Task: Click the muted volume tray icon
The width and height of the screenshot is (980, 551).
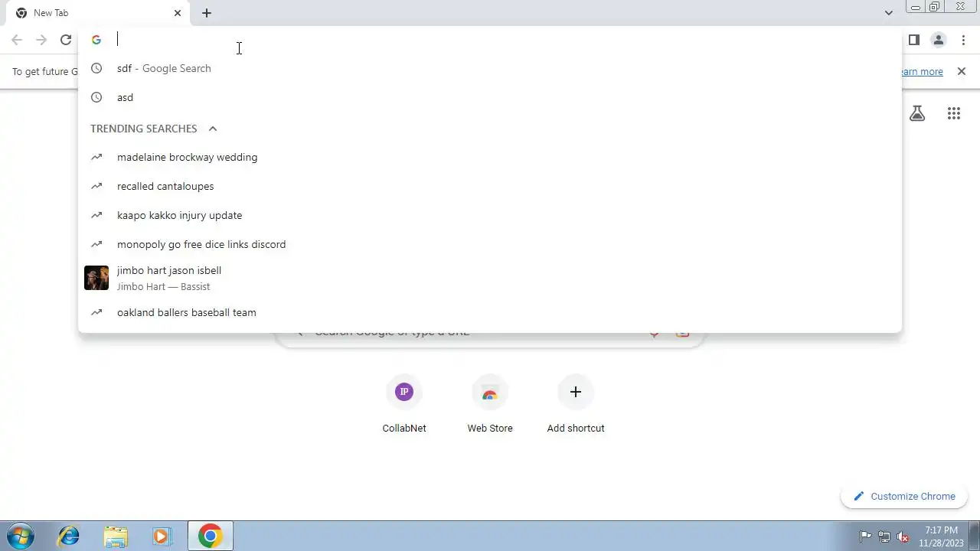Action: coord(903,536)
